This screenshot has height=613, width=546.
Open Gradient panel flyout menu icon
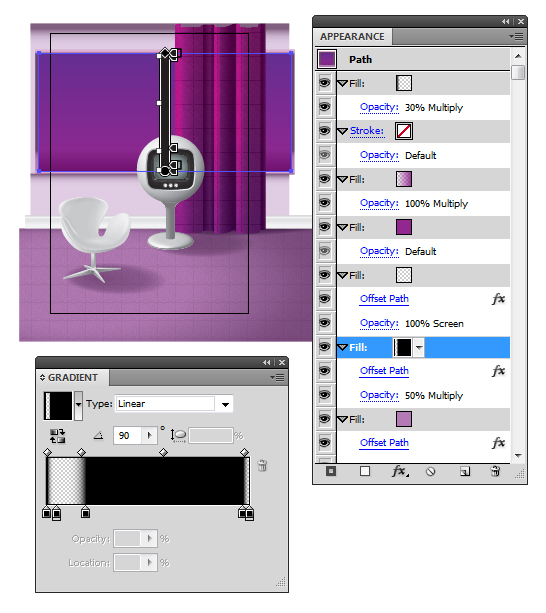[x=277, y=378]
